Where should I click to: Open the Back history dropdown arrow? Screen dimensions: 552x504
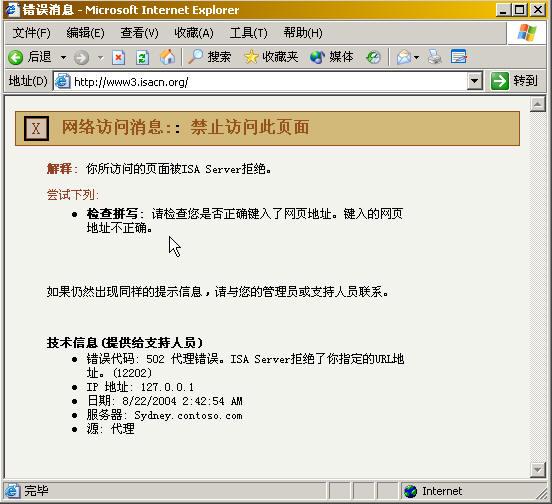point(63,57)
